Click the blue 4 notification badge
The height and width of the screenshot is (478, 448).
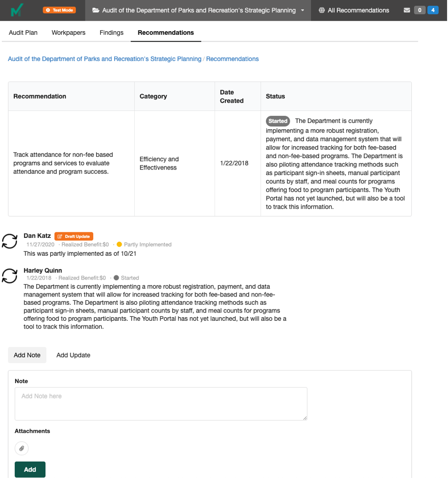(x=433, y=11)
